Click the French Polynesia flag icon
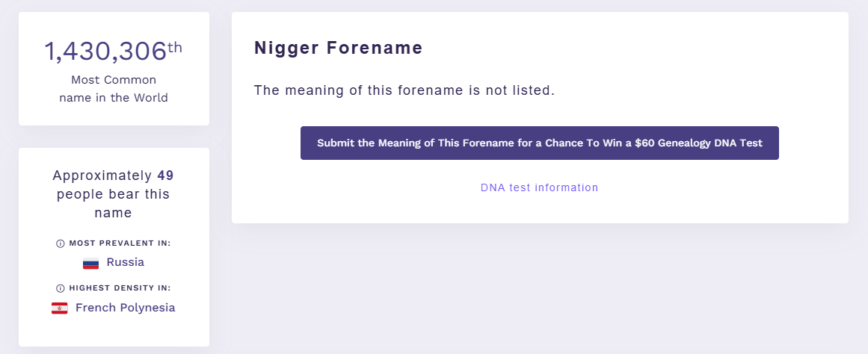 (60, 308)
